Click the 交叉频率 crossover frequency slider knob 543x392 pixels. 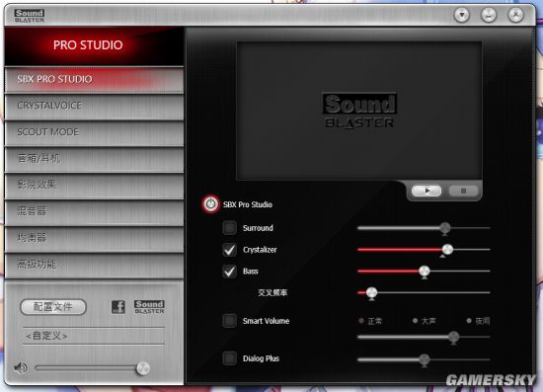pos(371,293)
